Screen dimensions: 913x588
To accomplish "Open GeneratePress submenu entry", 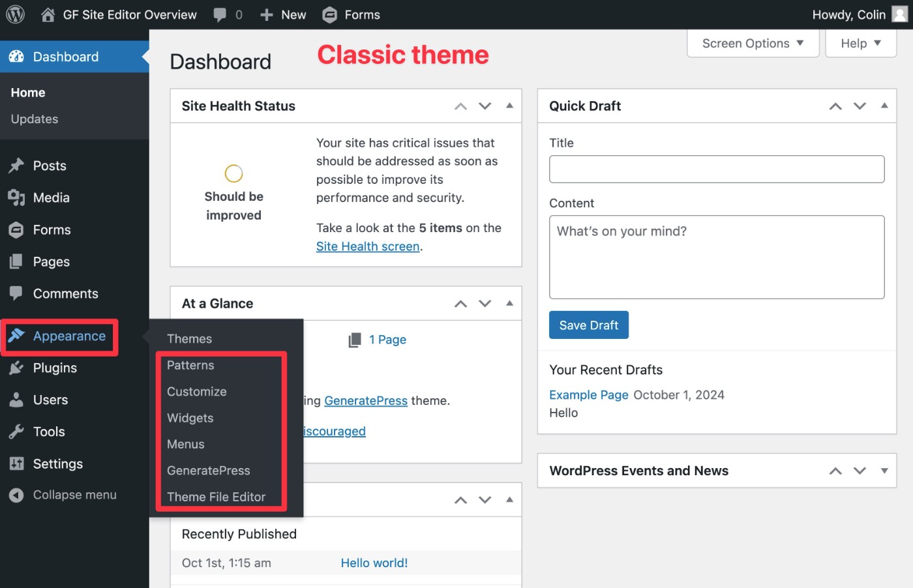I will click(x=209, y=471).
